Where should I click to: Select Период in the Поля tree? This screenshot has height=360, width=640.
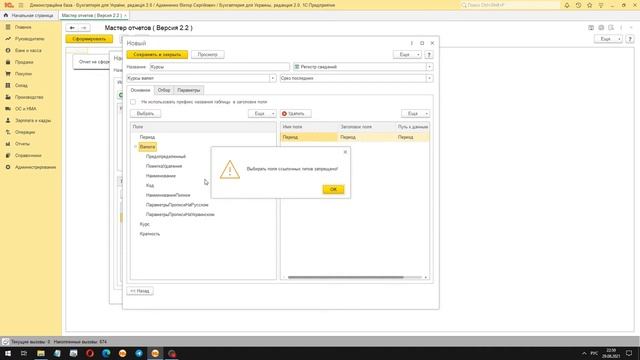pyautogui.click(x=147, y=137)
